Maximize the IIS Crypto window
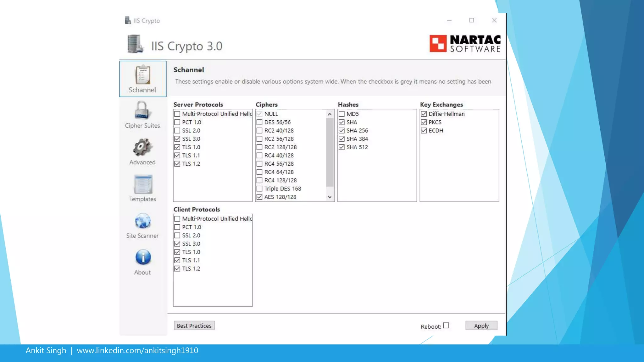The width and height of the screenshot is (644, 362). 472,20
